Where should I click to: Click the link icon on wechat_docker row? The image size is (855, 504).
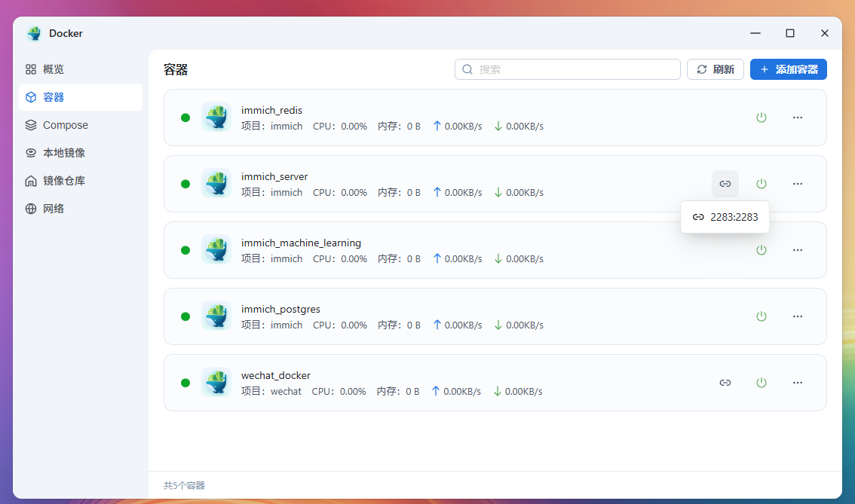point(725,383)
